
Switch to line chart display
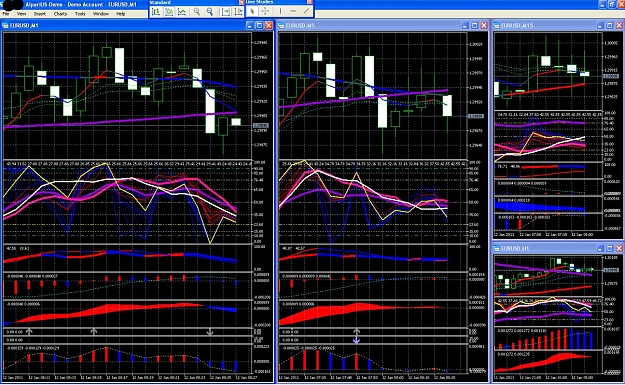click(x=182, y=12)
